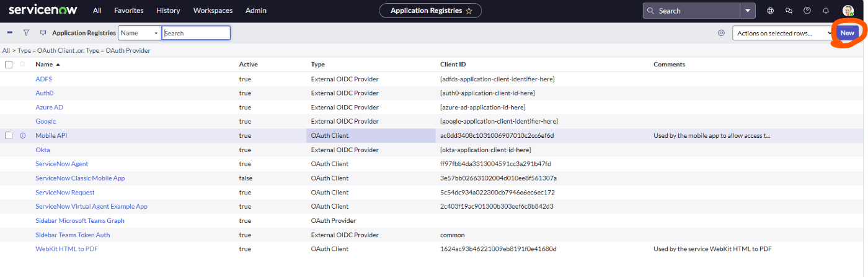The width and height of the screenshot is (868, 277).
Task: Click the All breadcrumb filter
Action: click(6, 50)
